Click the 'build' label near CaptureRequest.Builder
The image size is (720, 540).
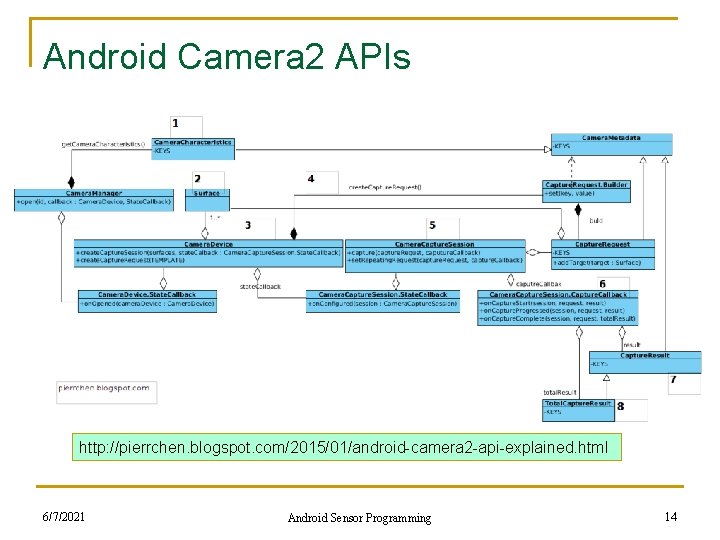[x=596, y=220]
